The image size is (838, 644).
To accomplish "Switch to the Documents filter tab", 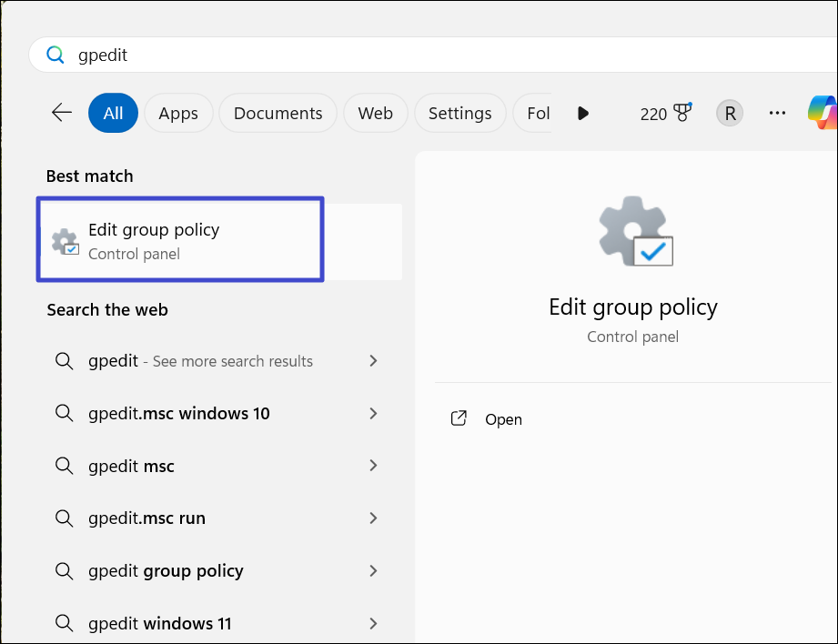I will (278, 114).
